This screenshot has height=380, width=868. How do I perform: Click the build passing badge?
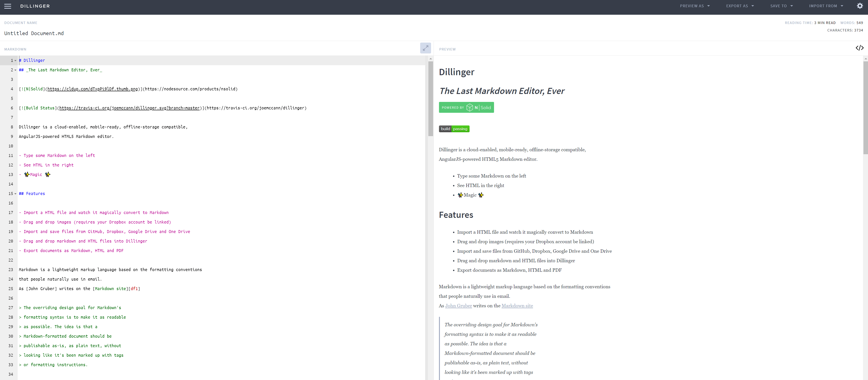(454, 129)
